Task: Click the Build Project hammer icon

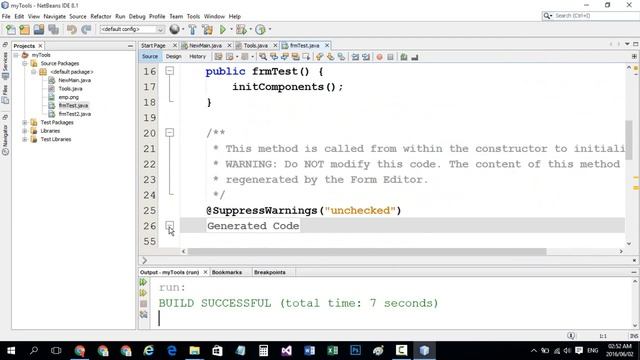Action: coord(192,29)
